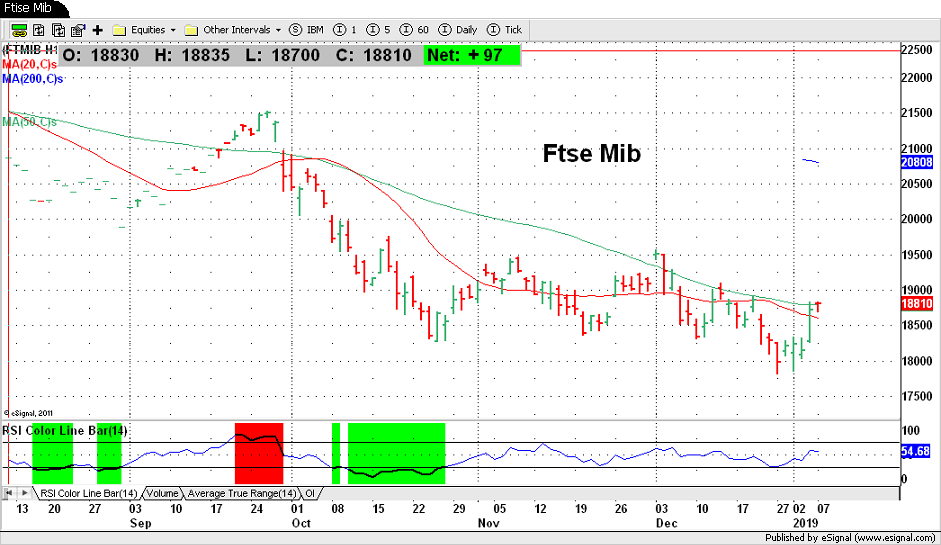The width and height of the screenshot is (941, 545).
Task: Click the Dec month axis label
Action: pyautogui.click(x=667, y=523)
